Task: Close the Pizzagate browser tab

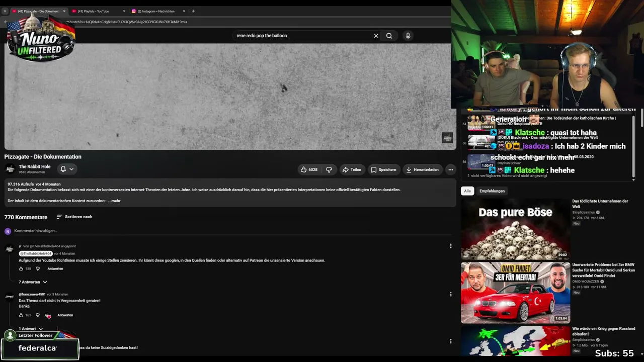Action: 64,11
